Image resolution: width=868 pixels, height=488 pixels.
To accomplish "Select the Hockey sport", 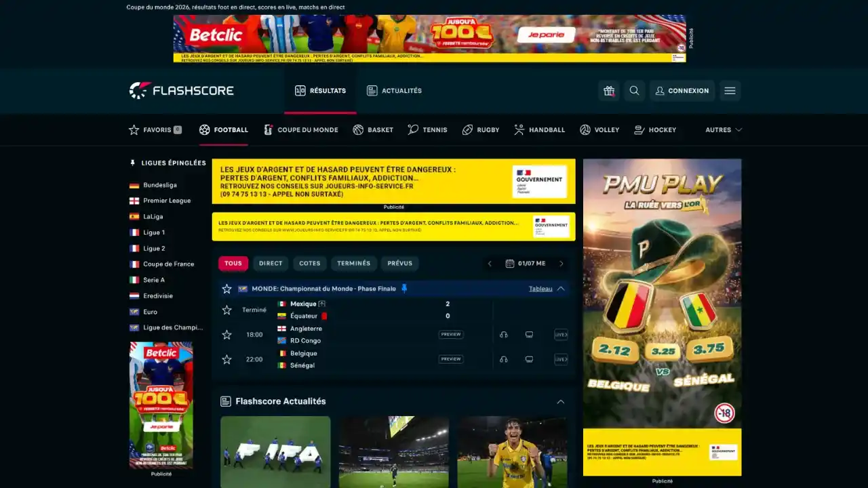I will [655, 129].
